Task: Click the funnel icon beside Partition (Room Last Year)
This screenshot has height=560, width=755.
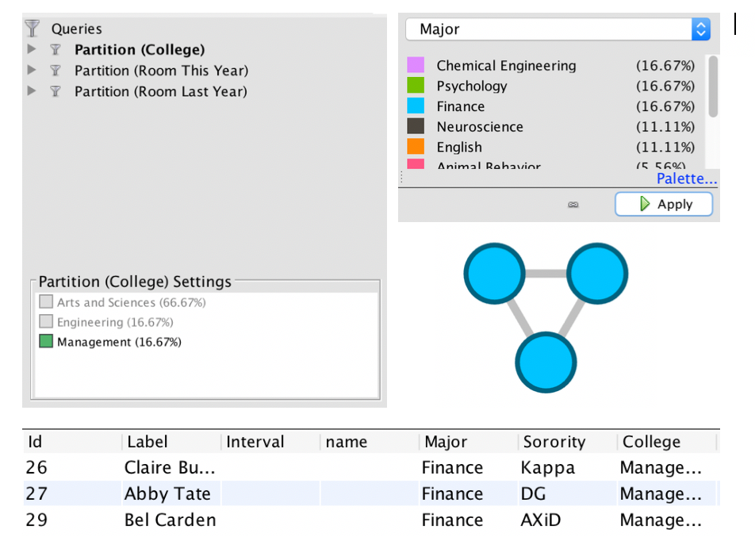Action: tap(56, 91)
